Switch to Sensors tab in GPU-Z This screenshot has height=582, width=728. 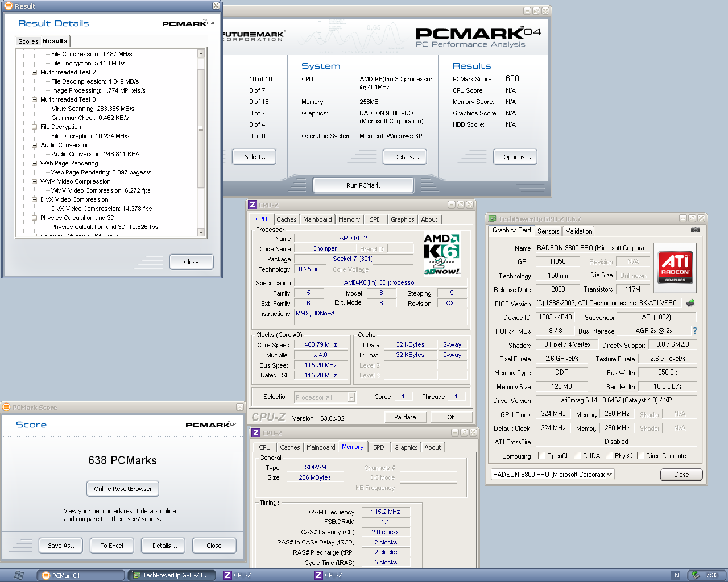point(548,231)
